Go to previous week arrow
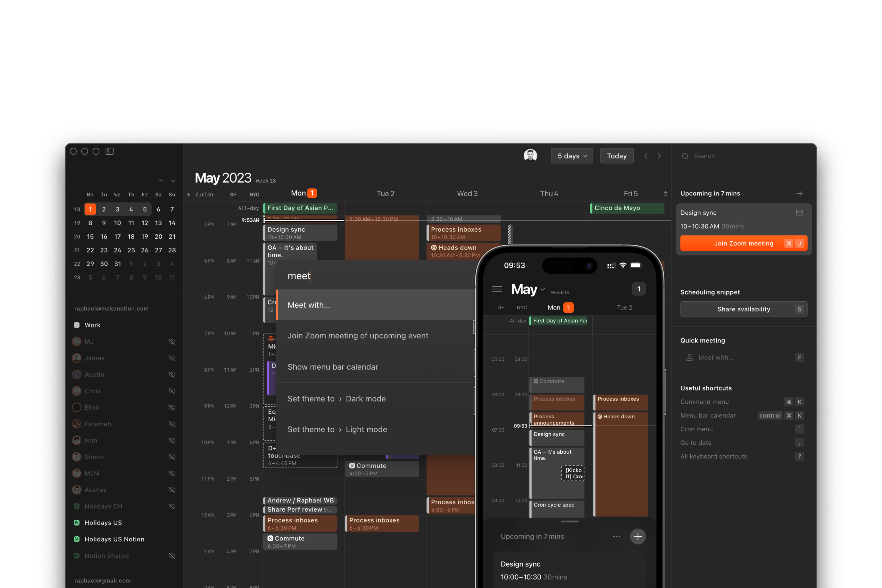The image size is (882, 588). pyautogui.click(x=645, y=156)
